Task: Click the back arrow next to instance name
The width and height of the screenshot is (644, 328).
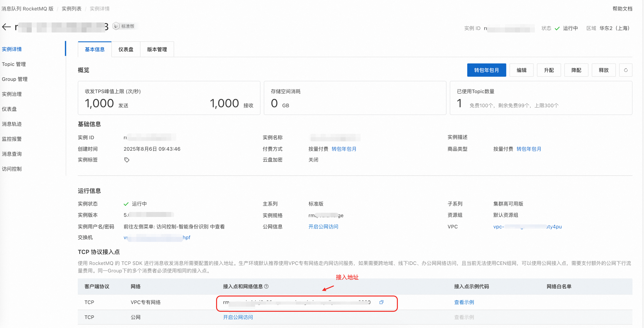Action: click(x=6, y=27)
